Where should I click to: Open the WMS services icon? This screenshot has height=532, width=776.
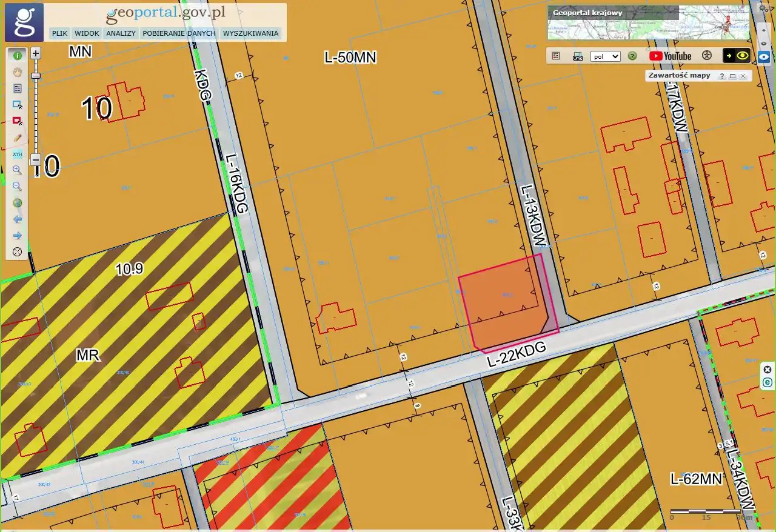tap(578, 56)
